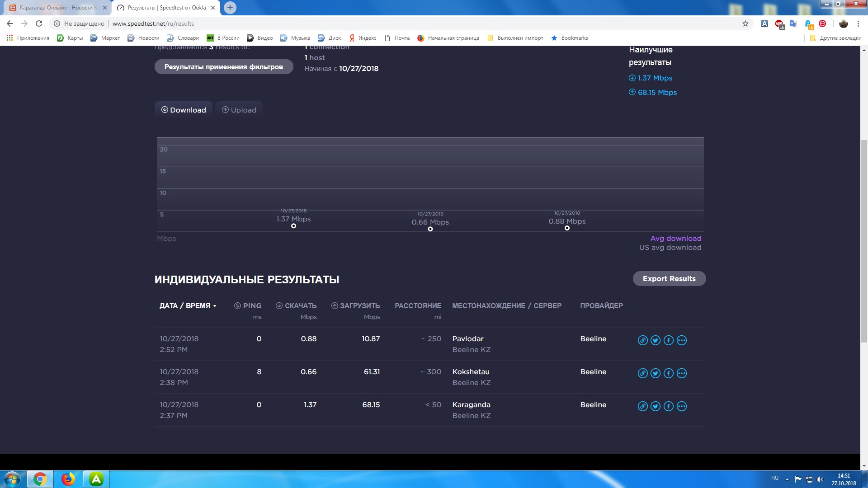Reload the Speedtest results page
Image resolution: width=868 pixels, height=488 pixels.
(39, 23)
